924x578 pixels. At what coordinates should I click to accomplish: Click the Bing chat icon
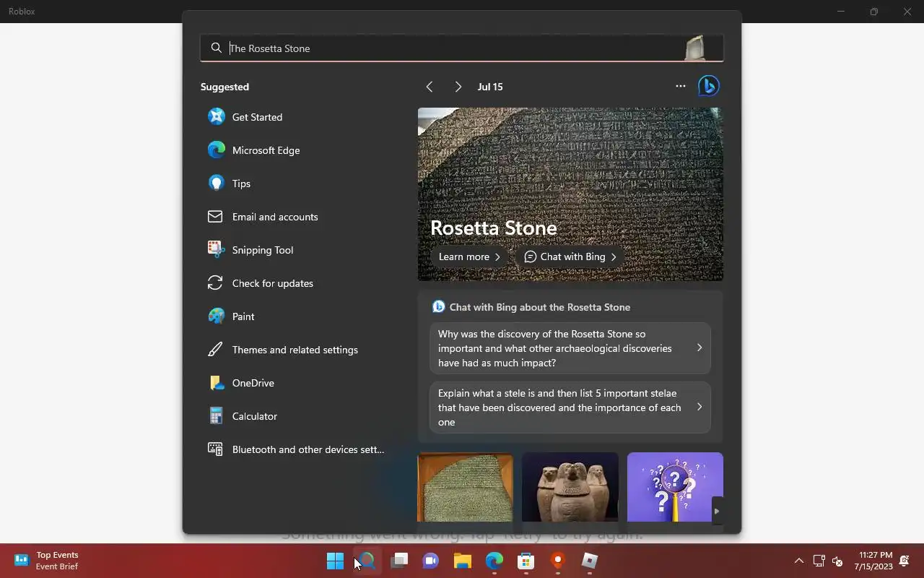709,86
